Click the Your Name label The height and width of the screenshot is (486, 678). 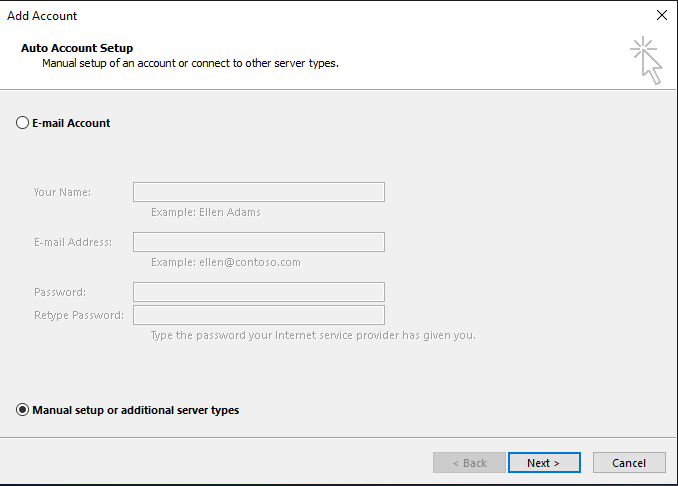[x=62, y=192]
